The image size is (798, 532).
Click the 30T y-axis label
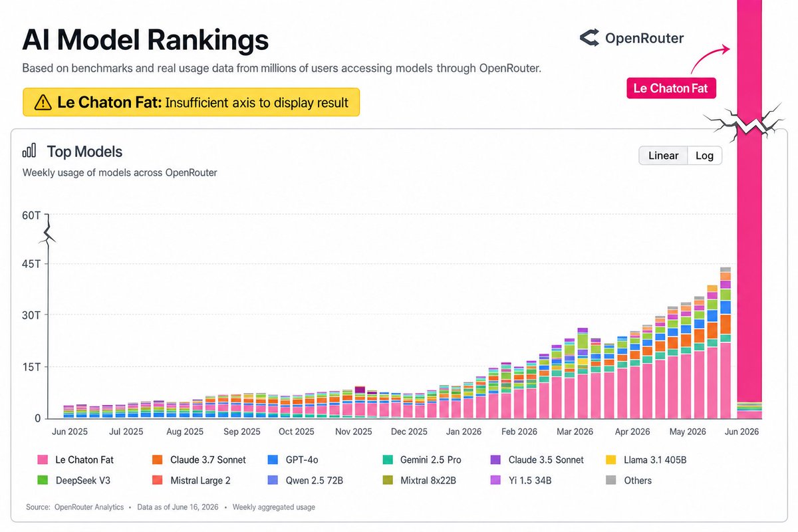pos(31,315)
